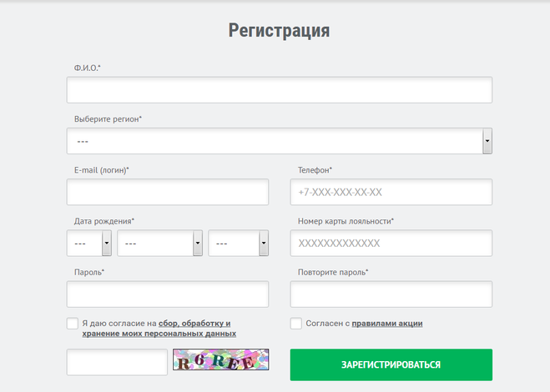The height and width of the screenshot is (392, 550).
Task: Click the E-mail (логин) input field
Action: [167, 192]
